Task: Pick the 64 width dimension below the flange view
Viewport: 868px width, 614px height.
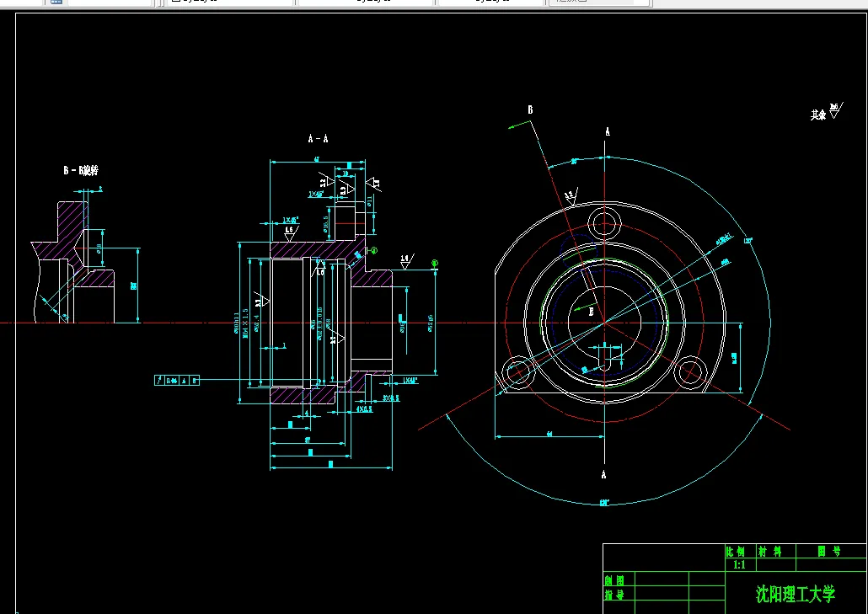Action: (x=549, y=435)
